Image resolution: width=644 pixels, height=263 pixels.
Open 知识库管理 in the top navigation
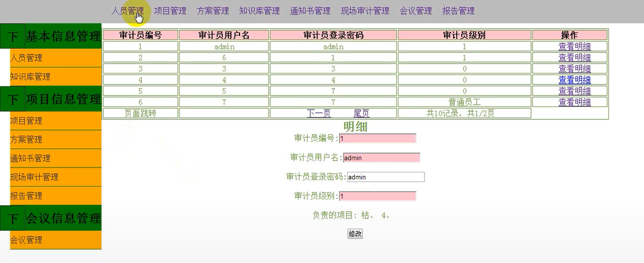tap(259, 11)
